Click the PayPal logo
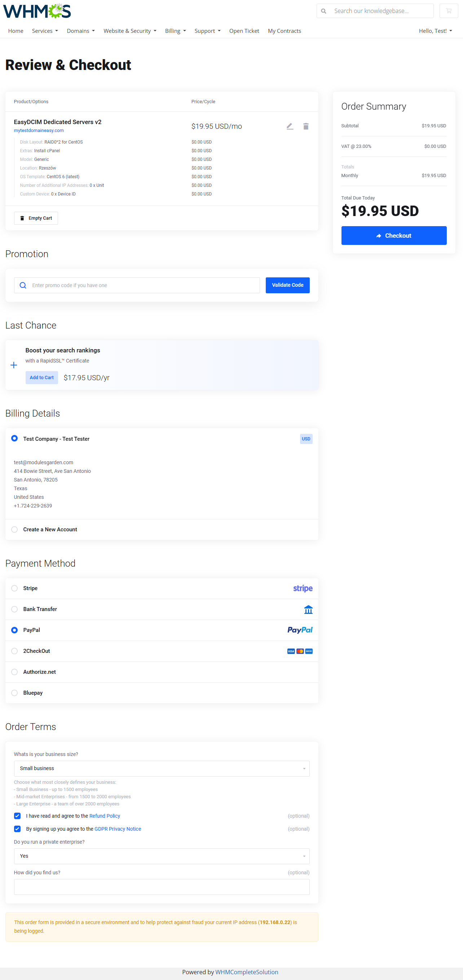The width and height of the screenshot is (463, 980). click(x=300, y=630)
